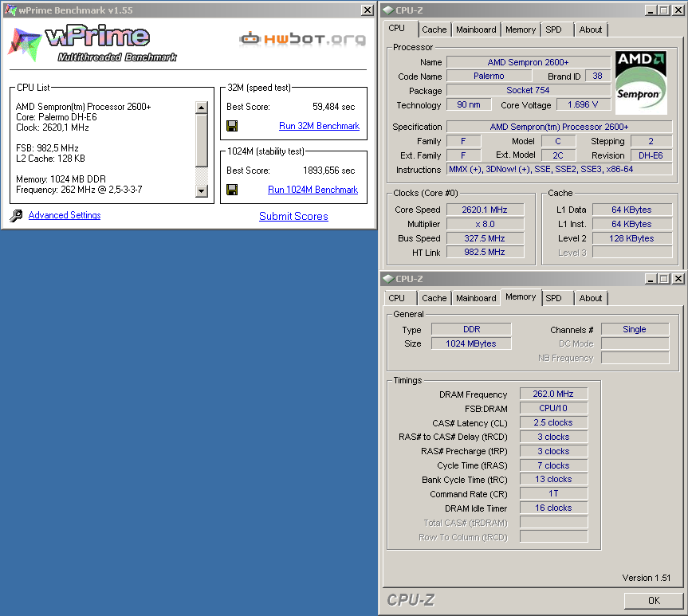Open Cache tab in top CPU-Z window

point(434,29)
